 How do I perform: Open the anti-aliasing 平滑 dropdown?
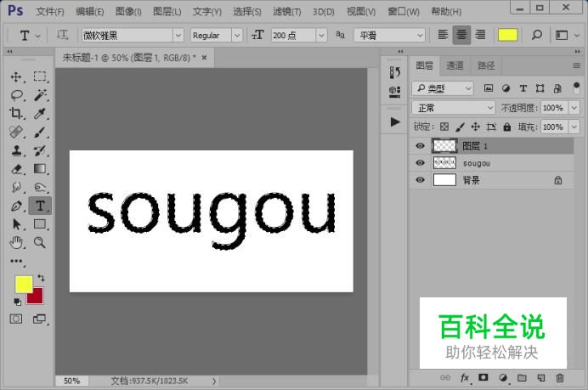[x=389, y=35]
